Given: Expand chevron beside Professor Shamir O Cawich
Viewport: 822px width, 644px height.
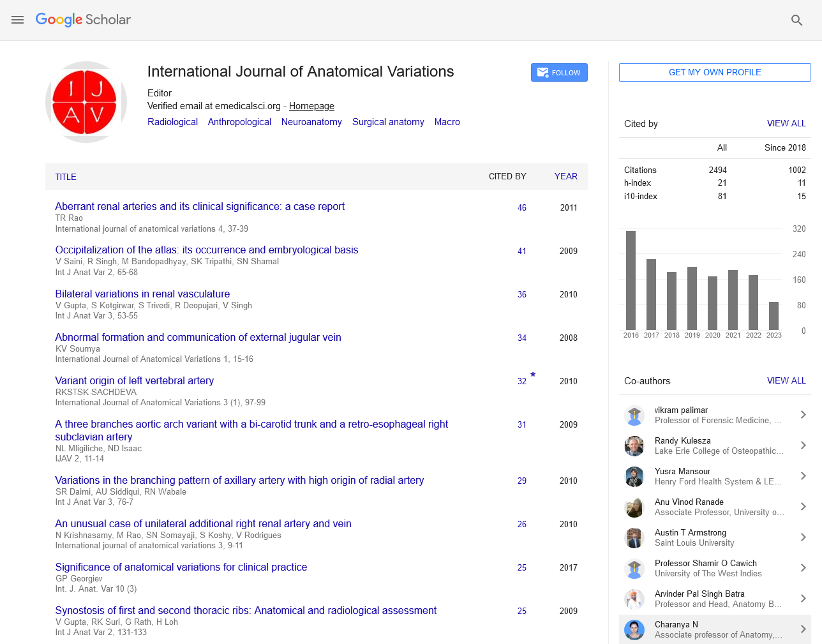Looking at the screenshot, I should (x=803, y=568).
